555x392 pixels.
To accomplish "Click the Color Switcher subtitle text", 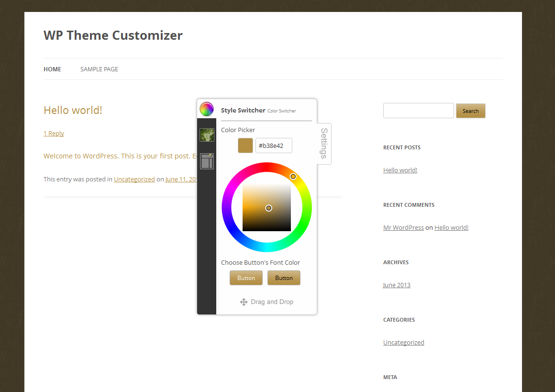I will click(282, 111).
